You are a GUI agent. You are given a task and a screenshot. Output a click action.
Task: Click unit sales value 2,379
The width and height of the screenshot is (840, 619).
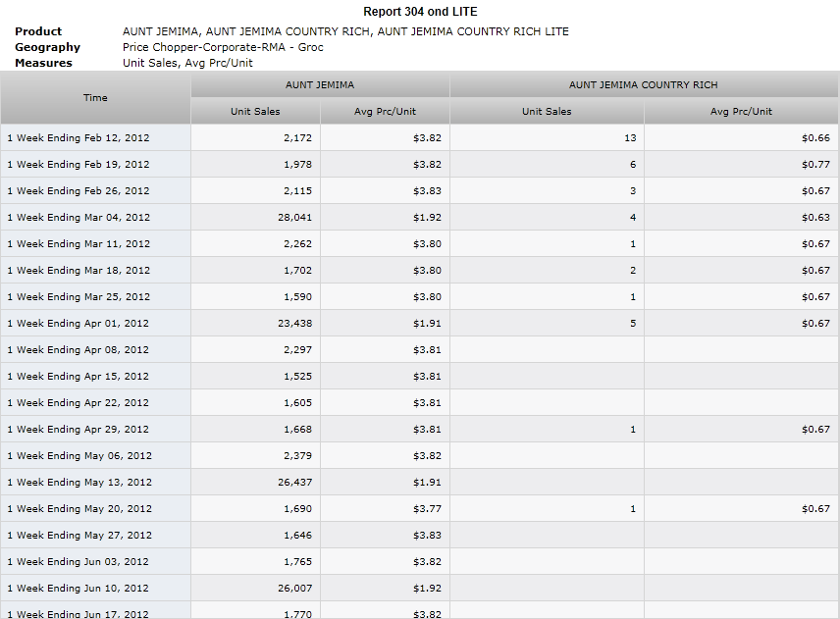[297, 456]
